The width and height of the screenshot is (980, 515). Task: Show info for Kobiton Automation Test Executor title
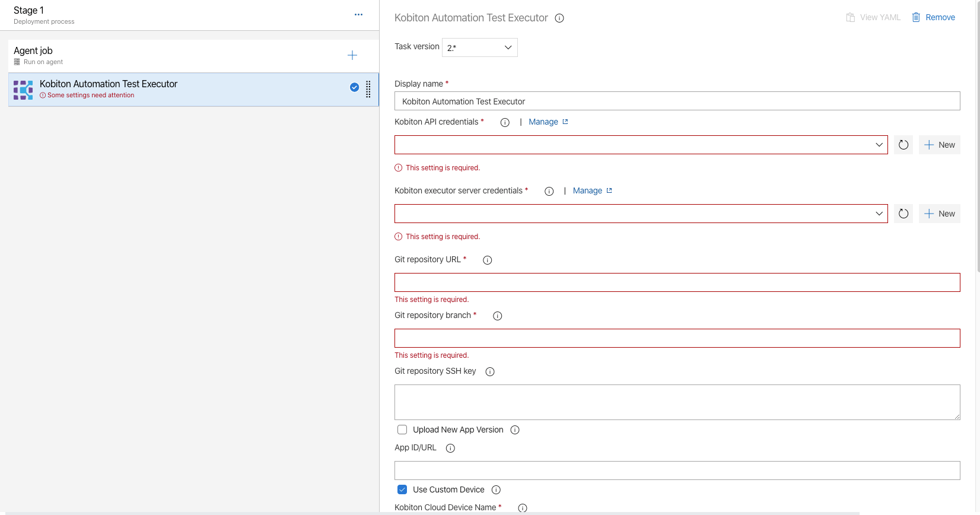[559, 18]
